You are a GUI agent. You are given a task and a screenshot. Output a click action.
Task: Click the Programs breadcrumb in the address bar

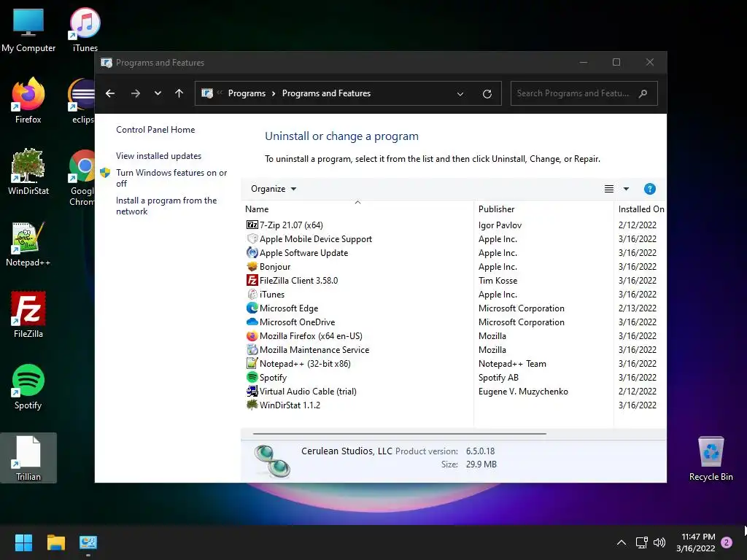click(x=247, y=93)
